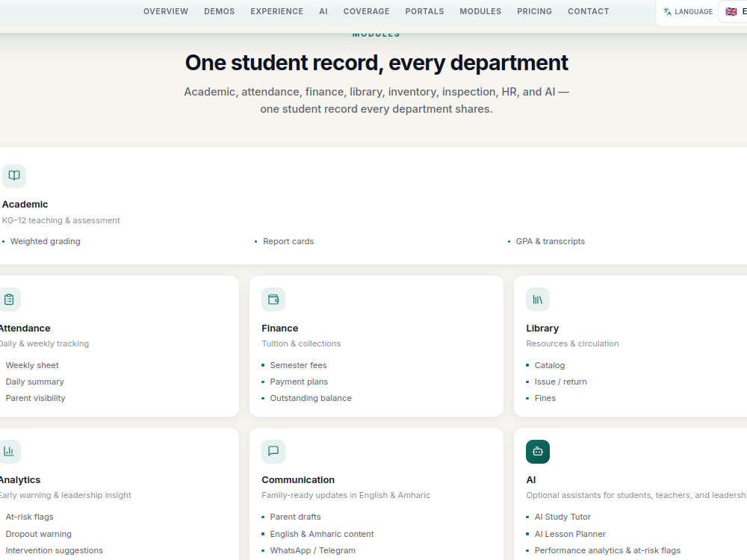The height and width of the screenshot is (560, 747).
Task: Click the Communication speech bubble icon
Action: (273, 452)
